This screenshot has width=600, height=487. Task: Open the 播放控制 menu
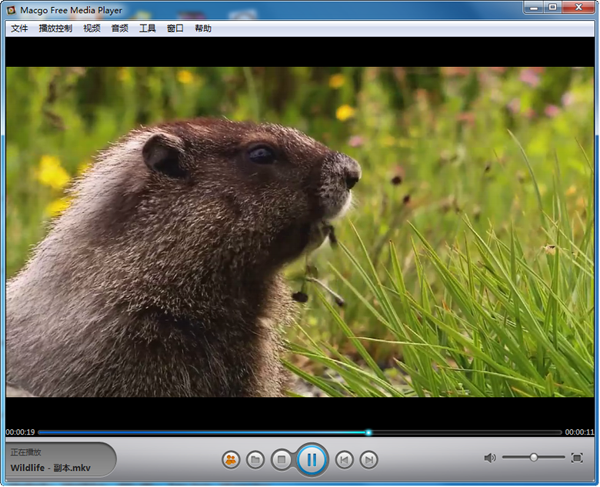coord(55,29)
